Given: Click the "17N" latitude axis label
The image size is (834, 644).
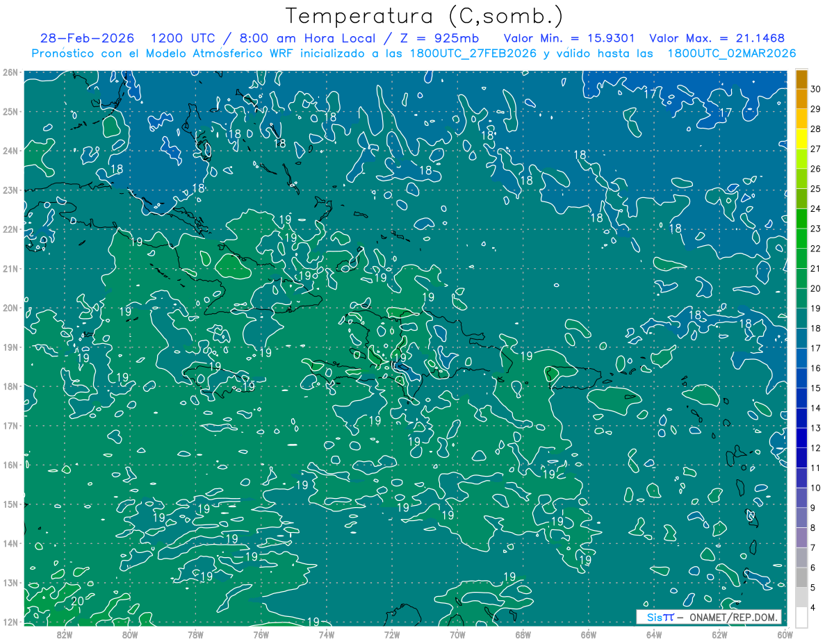Looking at the screenshot, I should (x=10, y=425).
